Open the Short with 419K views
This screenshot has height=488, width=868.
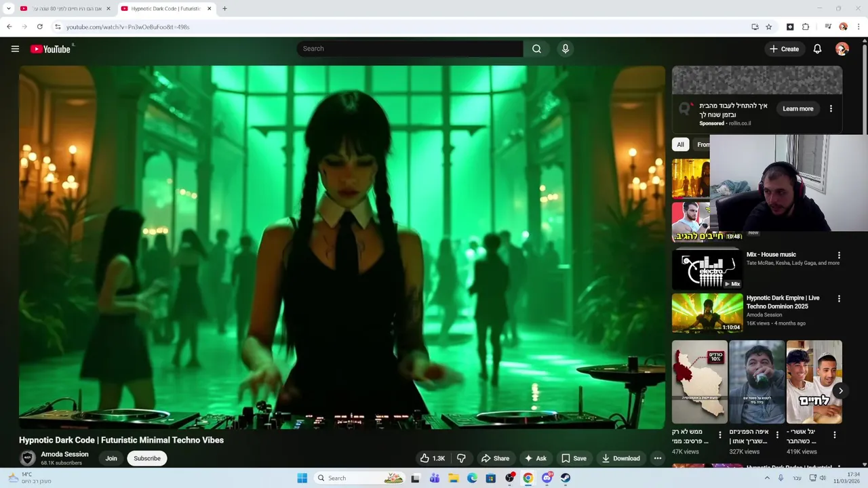(x=814, y=382)
